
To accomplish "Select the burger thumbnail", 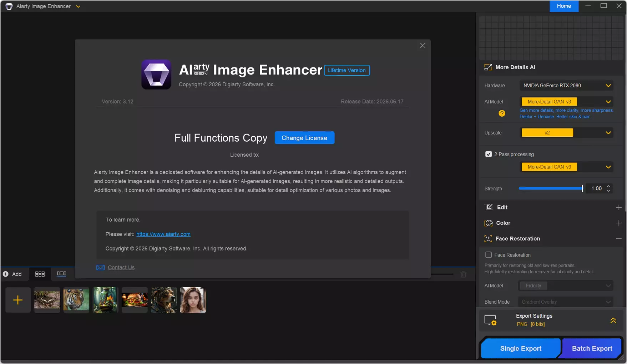I will click(135, 300).
